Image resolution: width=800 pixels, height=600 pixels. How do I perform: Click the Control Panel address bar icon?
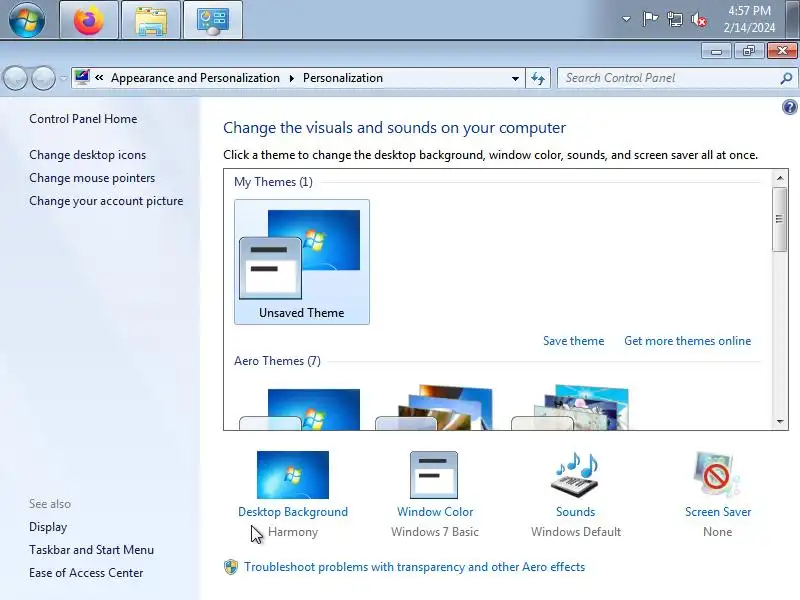point(82,78)
